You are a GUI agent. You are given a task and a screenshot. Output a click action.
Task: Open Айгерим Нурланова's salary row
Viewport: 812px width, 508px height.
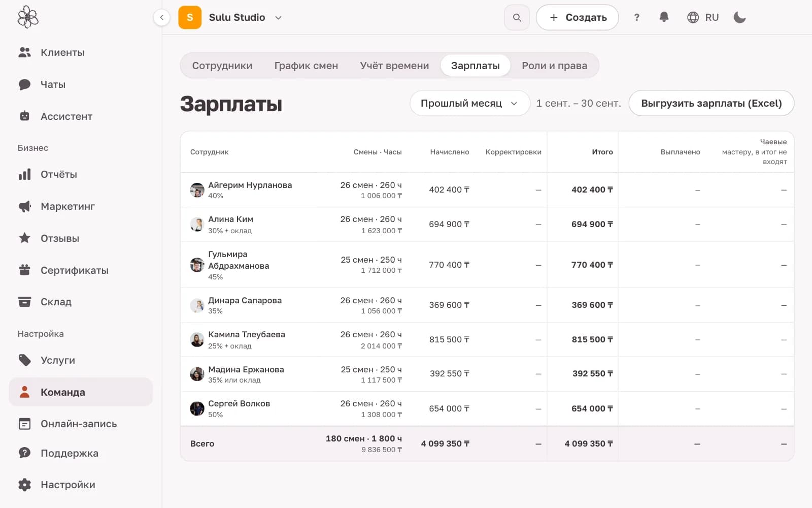pyautogui.click(x=487, y=189)
